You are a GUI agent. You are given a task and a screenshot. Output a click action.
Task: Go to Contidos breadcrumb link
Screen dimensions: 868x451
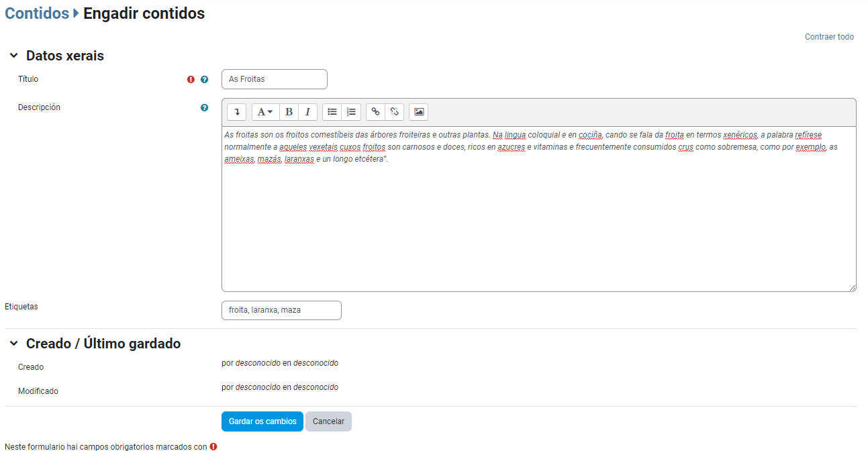tap(37, 13)
